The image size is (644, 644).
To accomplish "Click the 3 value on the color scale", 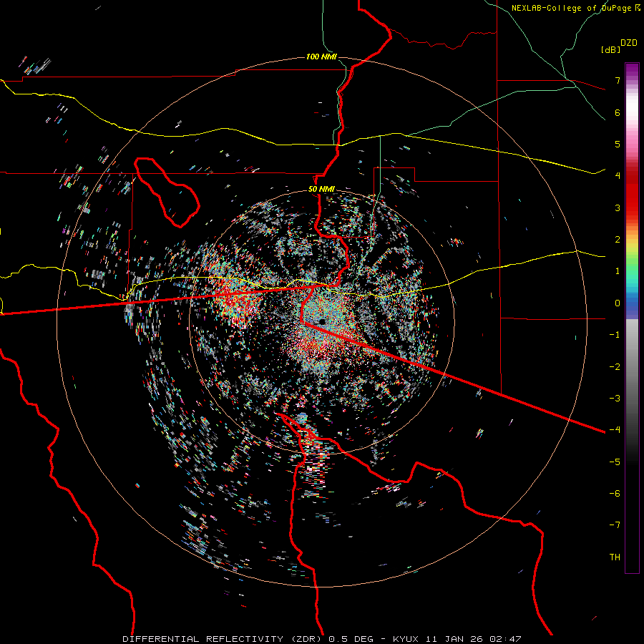I will point(618,208).
